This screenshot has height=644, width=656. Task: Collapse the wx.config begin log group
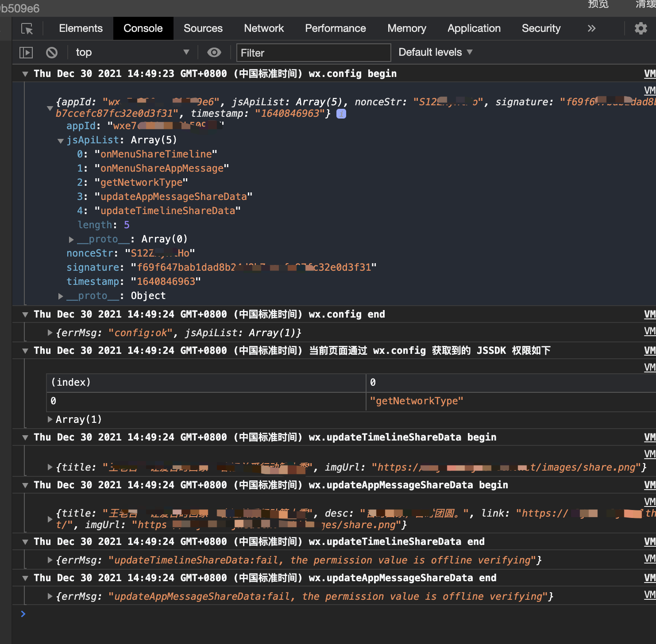[x=25, y=74]
